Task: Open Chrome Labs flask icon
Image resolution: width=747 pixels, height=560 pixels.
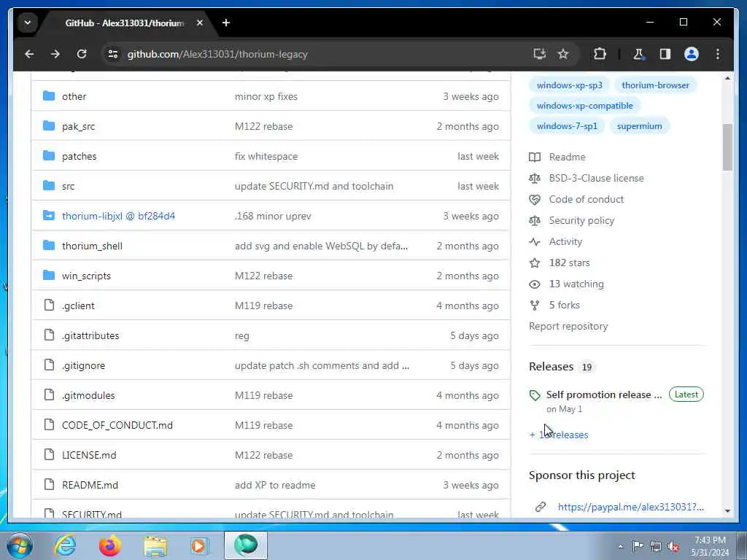Action: [x=638, y=54]
